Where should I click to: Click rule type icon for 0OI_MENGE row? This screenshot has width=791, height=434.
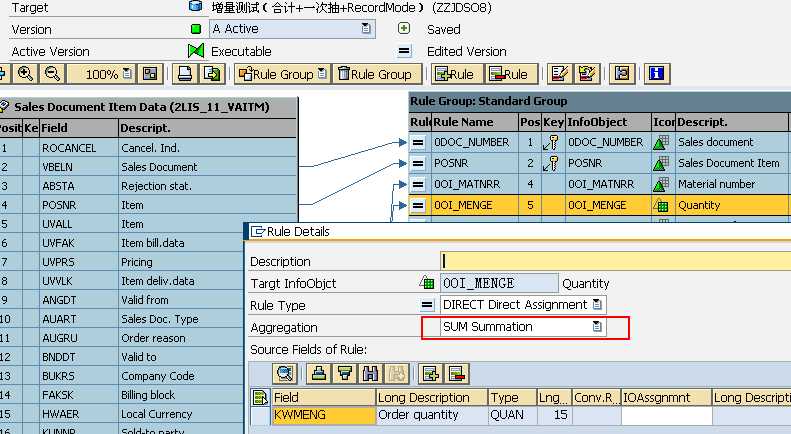pos(418,205)
